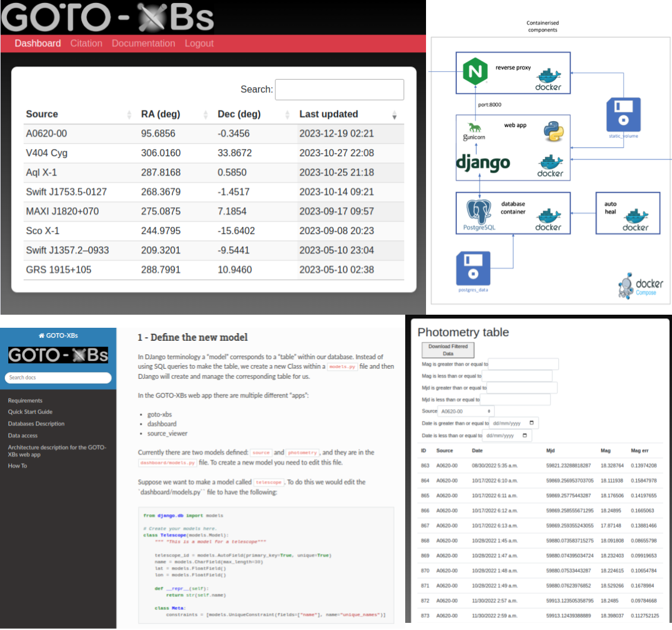Viewport: 672px width, 630px height.
Task: Click the '1 - Define the new model' heading
Action: (x=193, y=337)
